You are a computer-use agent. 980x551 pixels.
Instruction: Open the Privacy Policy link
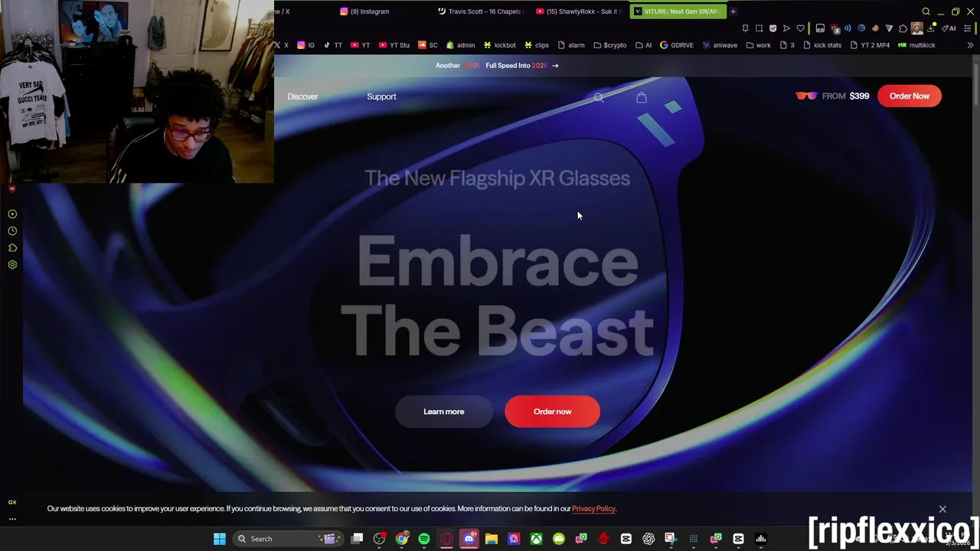[593, 509]
